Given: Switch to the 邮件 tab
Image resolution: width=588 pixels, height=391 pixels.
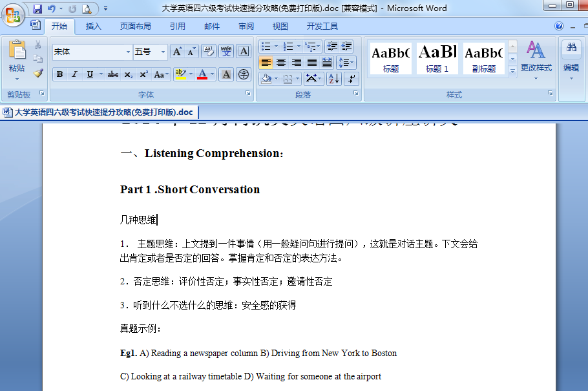Looking at the screenshot, I should (x=212, y=26).
